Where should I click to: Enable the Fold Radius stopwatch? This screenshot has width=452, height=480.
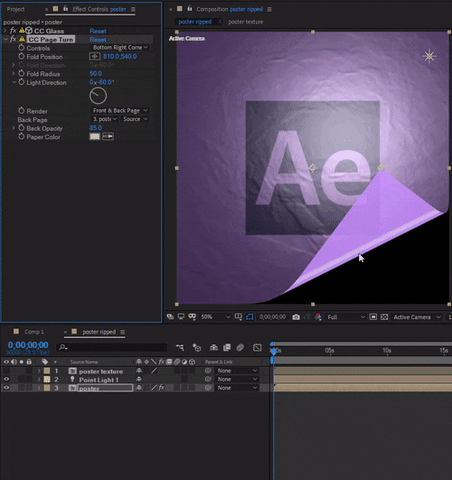(21, 73)
